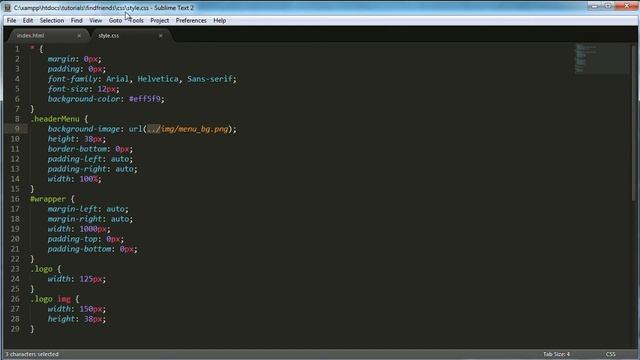Image resolution: width=640 pixels, height=360 pixels.
Task: Click the '3 characters selected' status text
Action: coord(32,354)
